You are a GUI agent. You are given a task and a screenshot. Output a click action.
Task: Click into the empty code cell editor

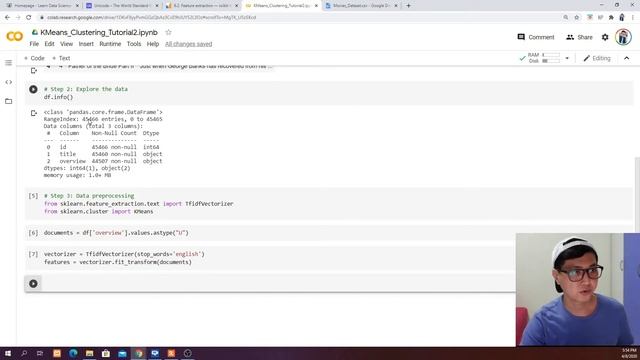coord(278,283)
